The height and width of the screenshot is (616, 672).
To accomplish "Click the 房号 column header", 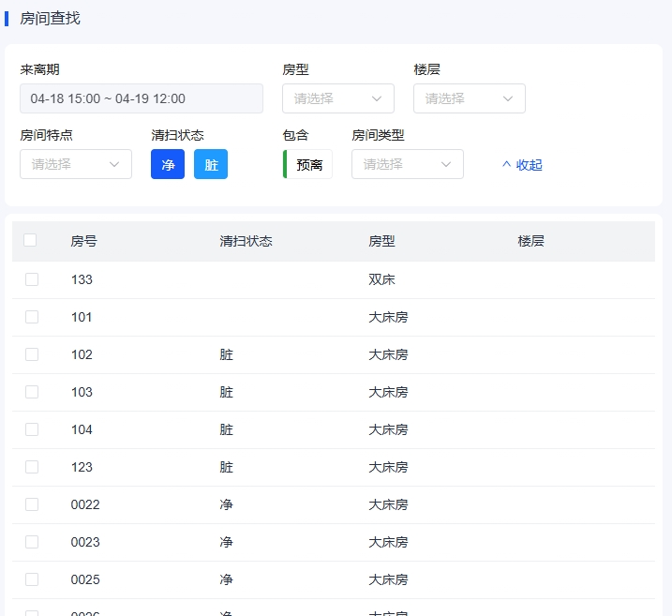I will (83, 241).
